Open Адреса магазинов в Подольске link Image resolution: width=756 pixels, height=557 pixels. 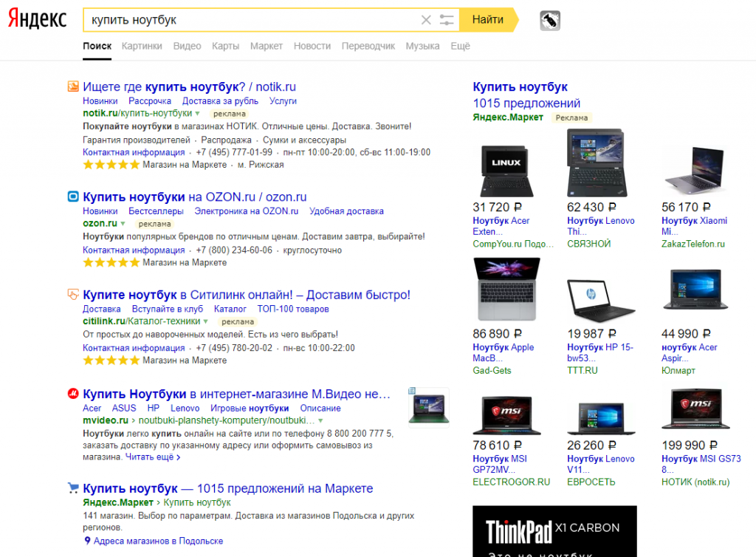[158, 541]
